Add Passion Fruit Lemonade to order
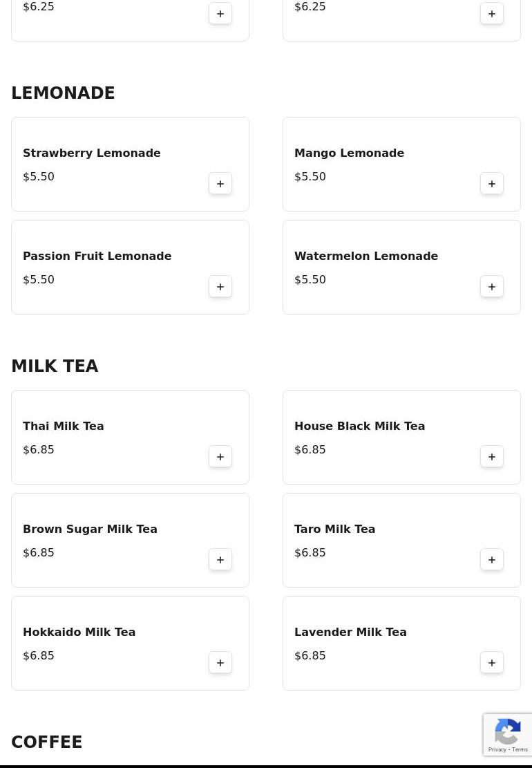532x768 pixels. coord(220,286)
